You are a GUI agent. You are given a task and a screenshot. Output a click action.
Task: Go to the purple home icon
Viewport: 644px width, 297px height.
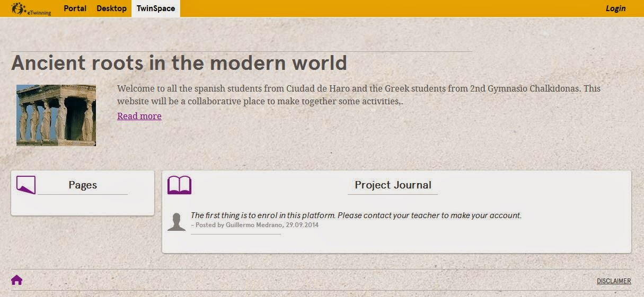tap(17, 280)
